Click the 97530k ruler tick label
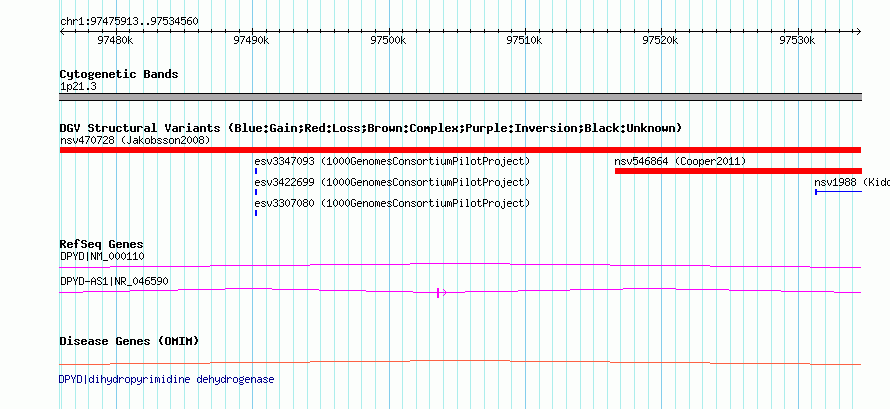Image resolution: width=890 pixels, height=409 pixels. click(x=797, y=40)
